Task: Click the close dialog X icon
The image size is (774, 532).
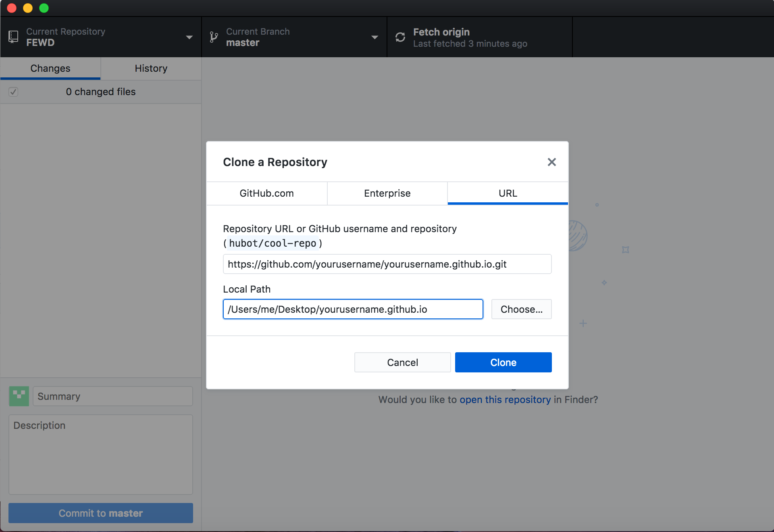Action: click(x=551, y=162)
